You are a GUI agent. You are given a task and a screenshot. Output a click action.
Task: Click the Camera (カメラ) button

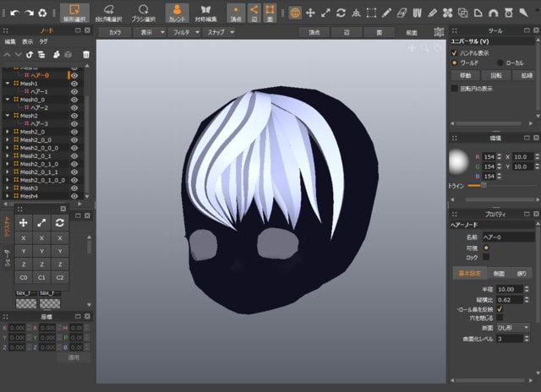[x=115, y=32]
